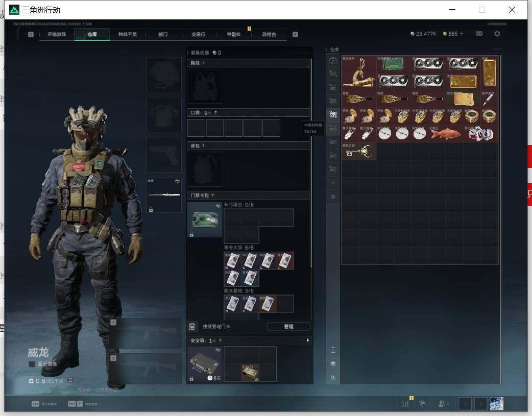The height and width of the screenshot is (416, 532).
Task: Click the golden deer statue item
Action: click(358, 72)
